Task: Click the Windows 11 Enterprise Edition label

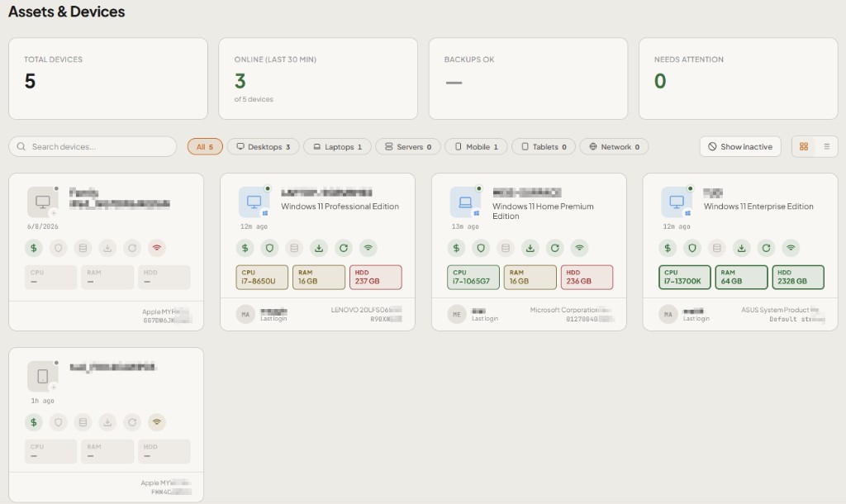Action: click(x=758, y=206)
